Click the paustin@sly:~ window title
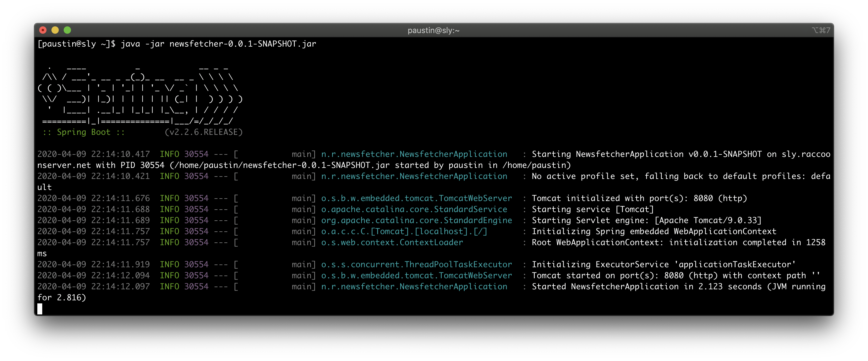 [x=433, y=30]
